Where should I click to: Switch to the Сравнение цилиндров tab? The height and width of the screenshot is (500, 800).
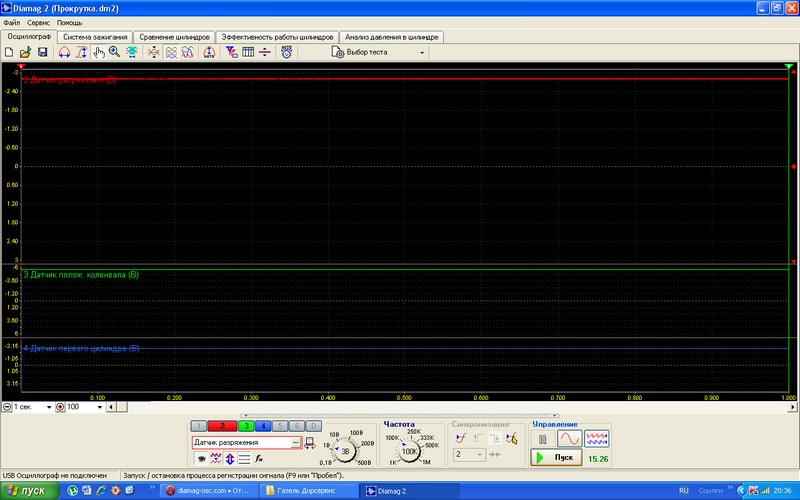pos(174,37)
